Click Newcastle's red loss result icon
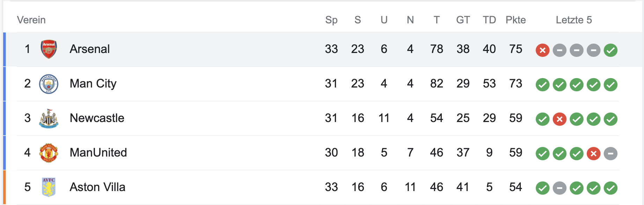Image resolution: width=644 pixels, height=205 pixels. [559, 119]
